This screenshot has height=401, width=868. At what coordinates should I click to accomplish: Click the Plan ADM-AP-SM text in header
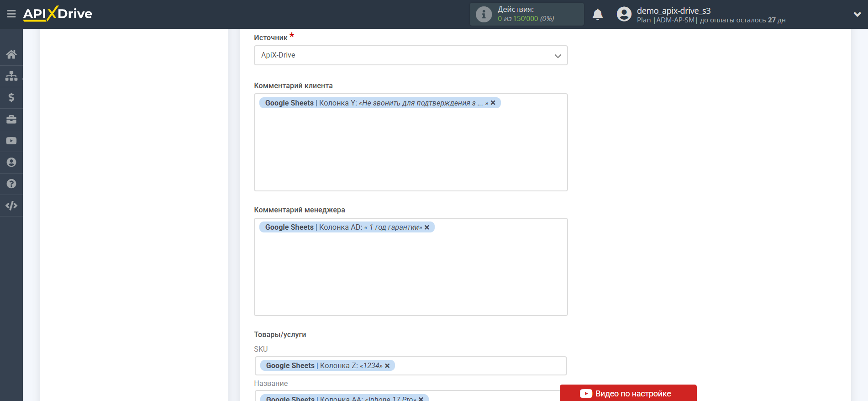pos(667,20)
